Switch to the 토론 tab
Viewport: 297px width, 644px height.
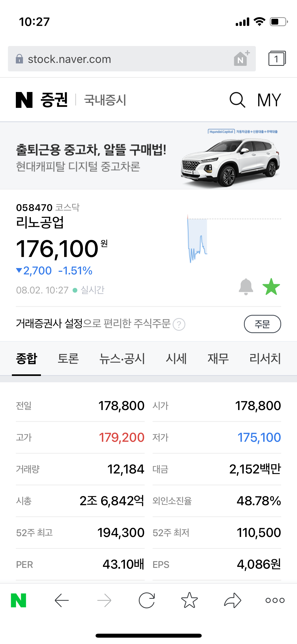tap(68, 359)
